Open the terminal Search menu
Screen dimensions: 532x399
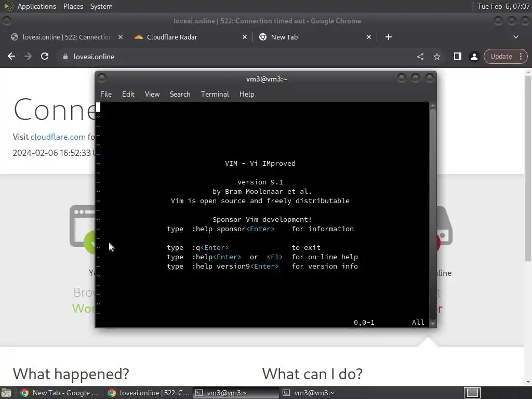180,94
